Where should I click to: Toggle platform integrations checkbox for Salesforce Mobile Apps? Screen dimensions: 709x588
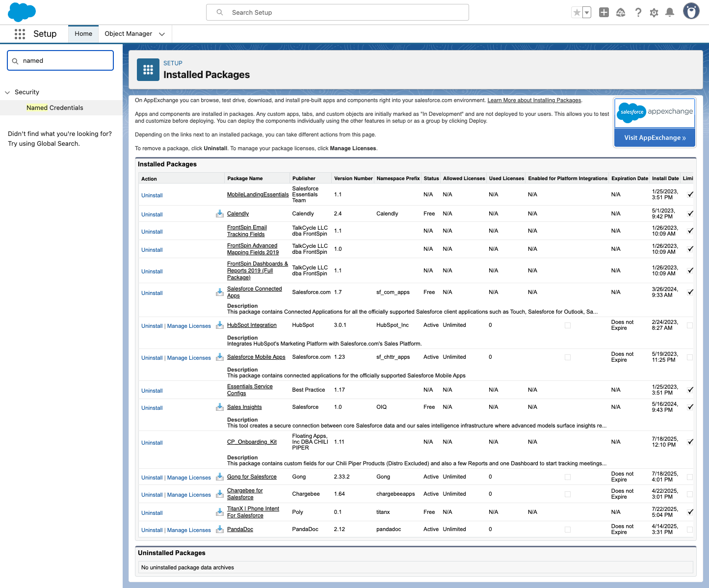568,357
